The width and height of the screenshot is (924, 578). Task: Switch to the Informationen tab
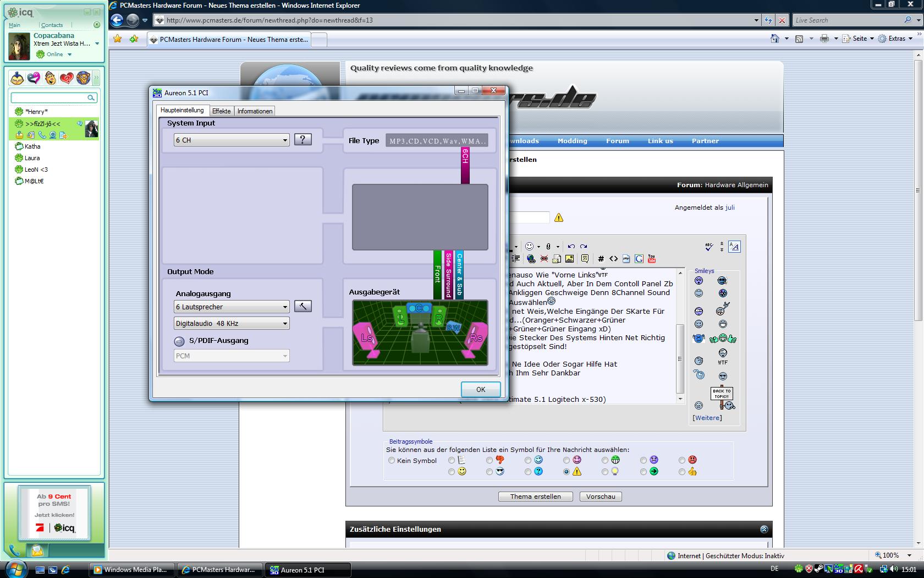255,111
